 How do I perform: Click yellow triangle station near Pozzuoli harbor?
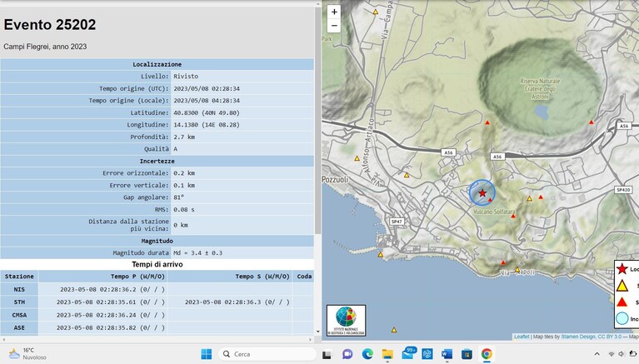click(x=380, y=255)
